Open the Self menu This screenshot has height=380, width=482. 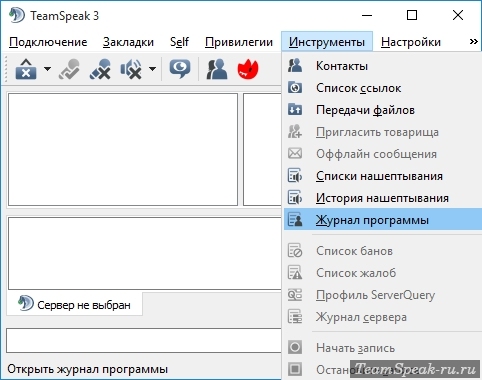click(x=179, y=42)
